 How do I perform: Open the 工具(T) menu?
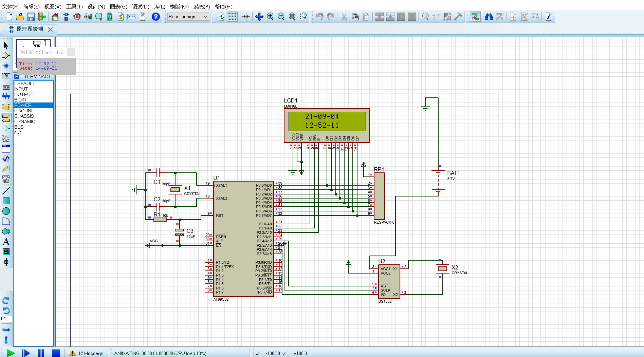pyautogui.click(x=74, y=6)
